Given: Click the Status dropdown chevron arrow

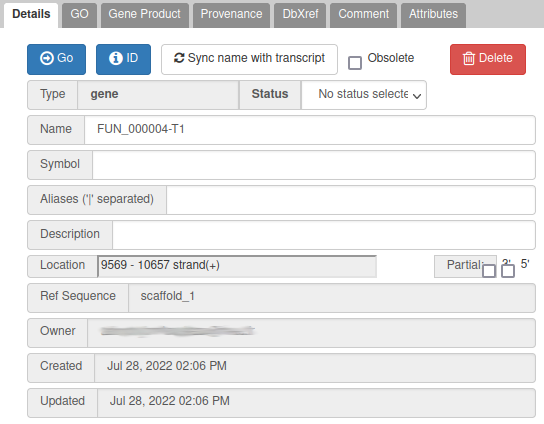Looking at the screenshot, I should coord(417,96).
